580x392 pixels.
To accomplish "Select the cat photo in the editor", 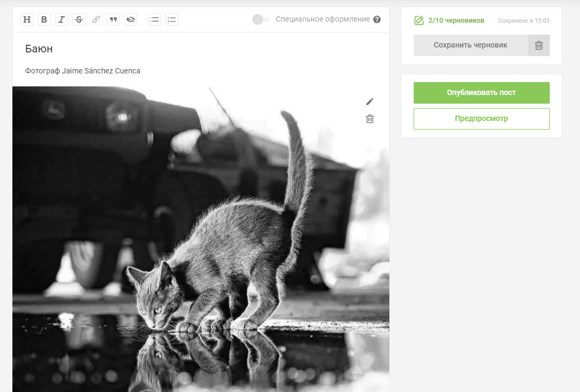I will pyautogui.click(x=200, y=239).
